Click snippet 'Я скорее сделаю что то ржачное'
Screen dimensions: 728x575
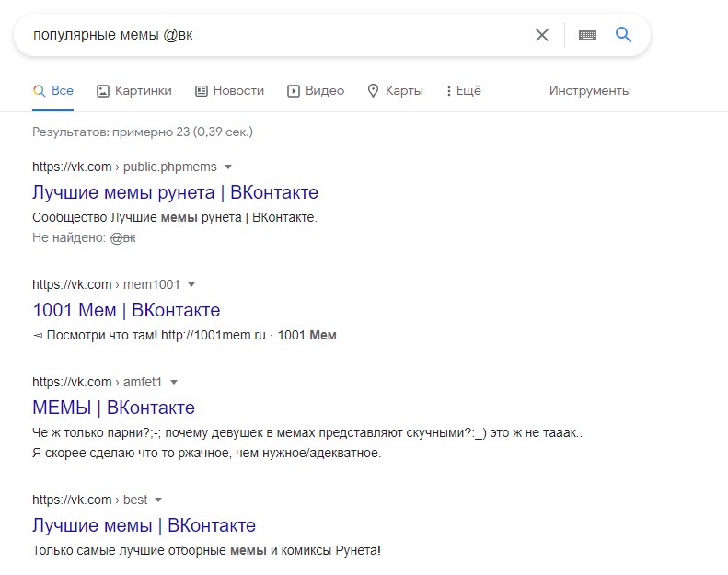click(132, 453)
